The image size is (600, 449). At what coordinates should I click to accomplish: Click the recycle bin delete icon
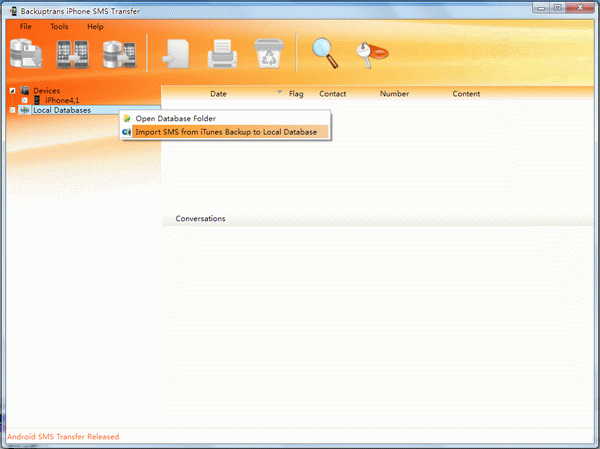[x=269, y=54]
